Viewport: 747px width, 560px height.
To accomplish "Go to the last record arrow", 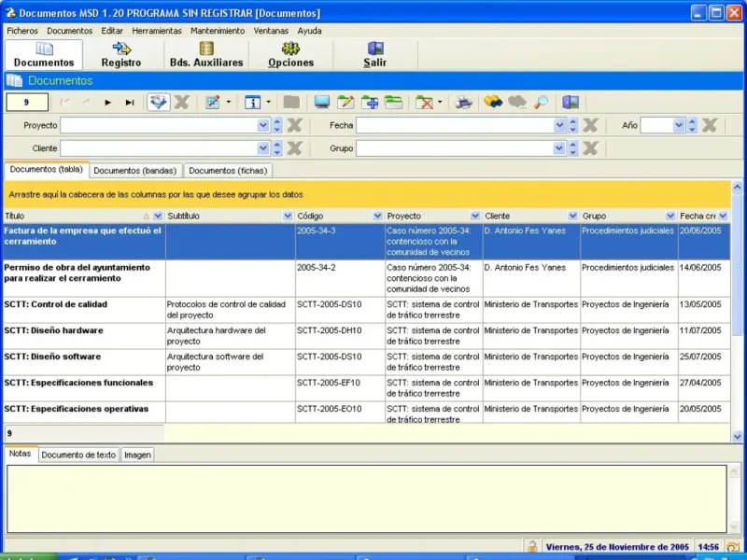I will tap(130, 103).
